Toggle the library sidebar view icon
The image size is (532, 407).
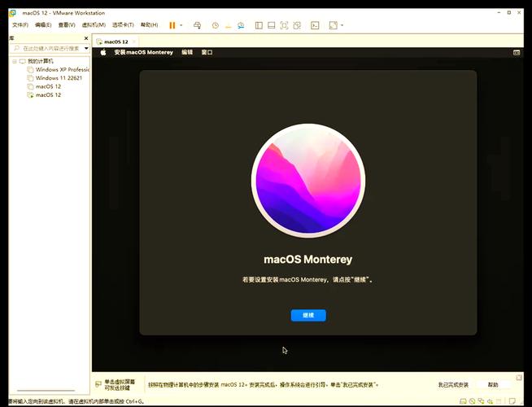pyautogui.click(x=259, y=25)
